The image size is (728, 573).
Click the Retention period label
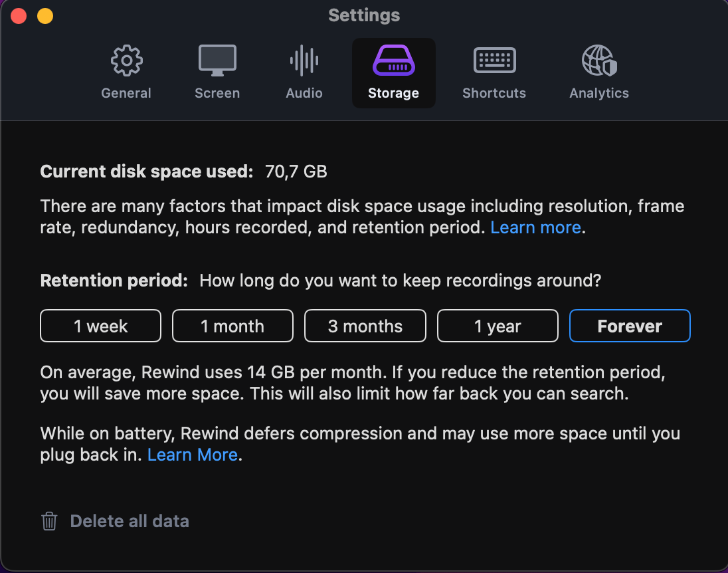[x=114, y=281]
